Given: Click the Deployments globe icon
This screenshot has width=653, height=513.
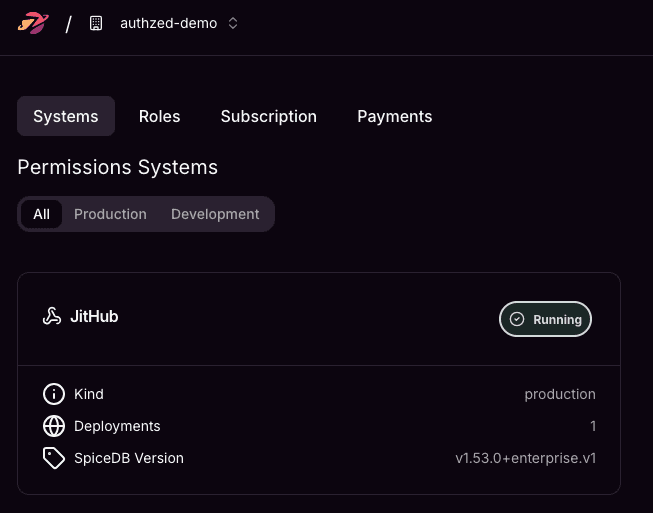Looking at the screenshot, I should tap(54, 426).
